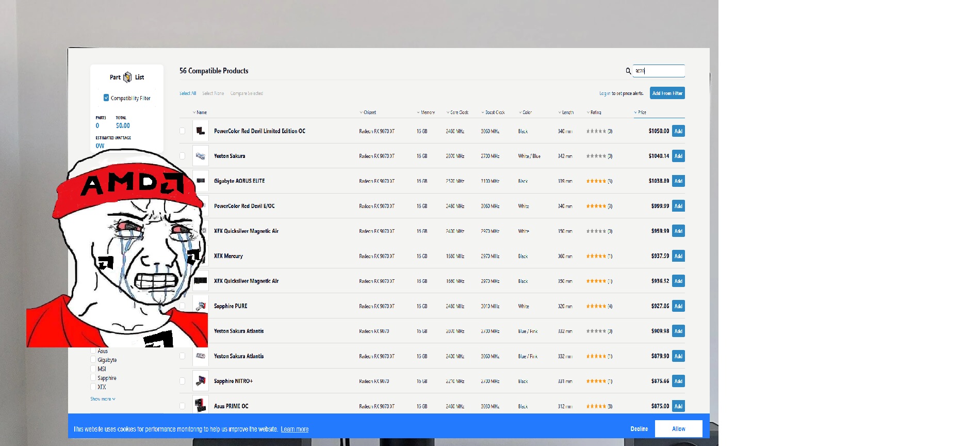The image size is (980, 446).
Task: Tick the $879.90 Yeston Sakura Atlantis checkbox
Action: (x=182, y=356)
